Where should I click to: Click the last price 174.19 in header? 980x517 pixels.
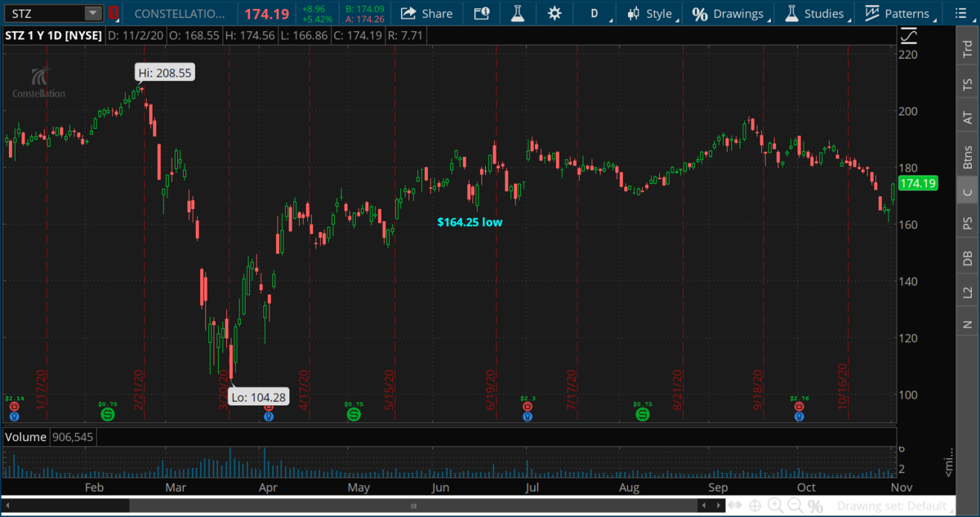(x=266, y=13)
